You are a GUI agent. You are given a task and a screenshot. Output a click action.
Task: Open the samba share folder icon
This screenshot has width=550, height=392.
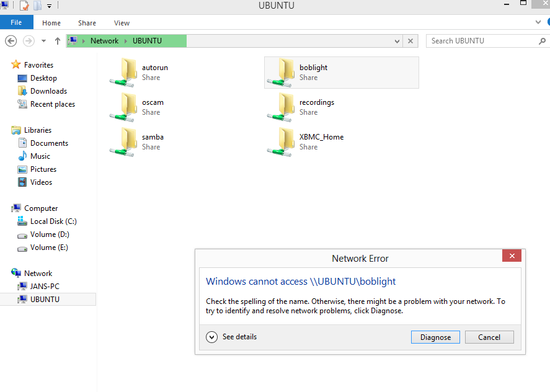[x=123, y=142]
